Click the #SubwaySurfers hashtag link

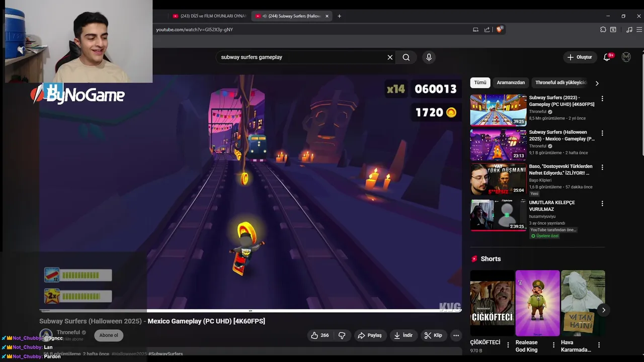(x=166, y=354)
